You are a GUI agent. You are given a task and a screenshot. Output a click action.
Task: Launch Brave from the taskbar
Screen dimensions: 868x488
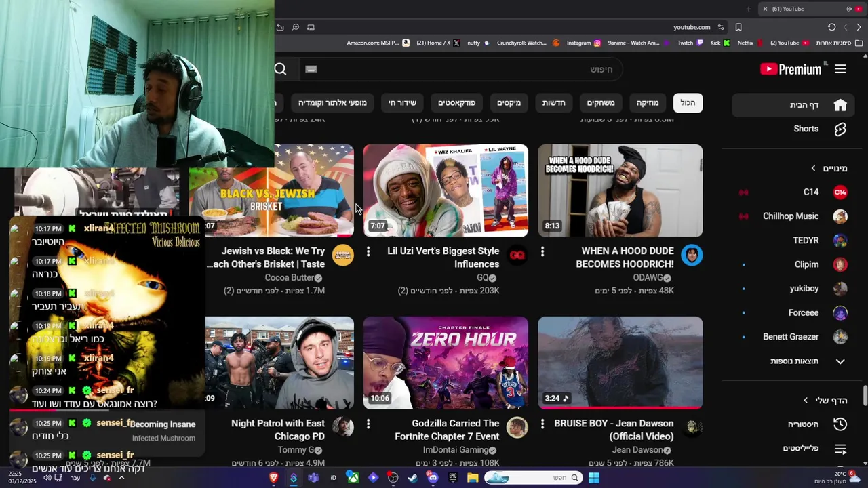point(274,478)
